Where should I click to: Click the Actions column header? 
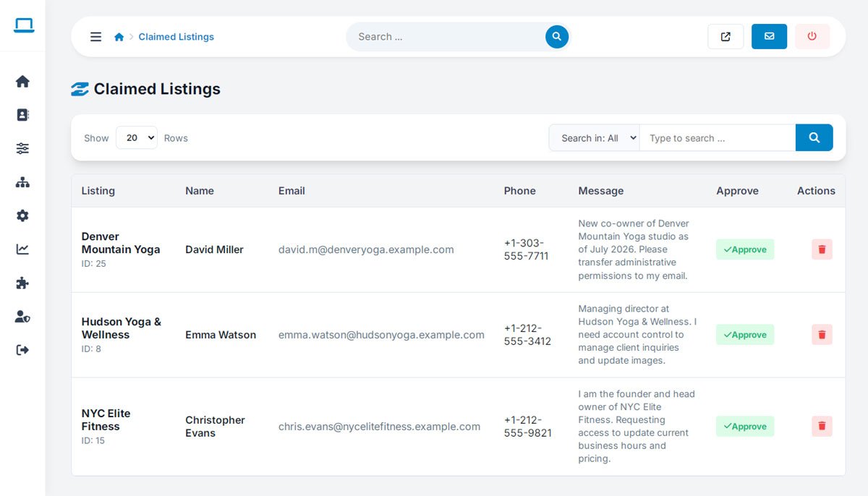[816, 191]
